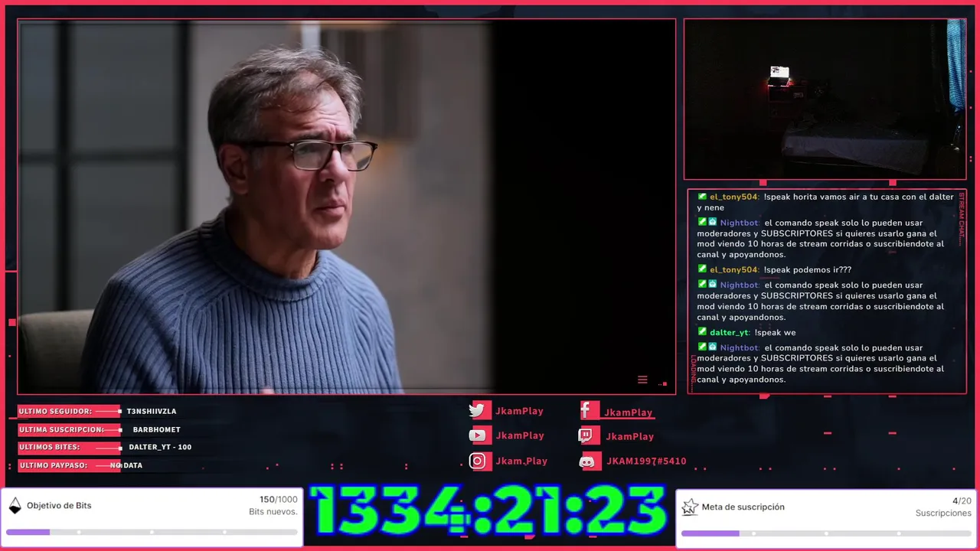Viewport: 980px width, 551px height.
Task: Click username el_tony504 on 'horita vamos' message
Action: pyautogui.click(x=734, y=197)
